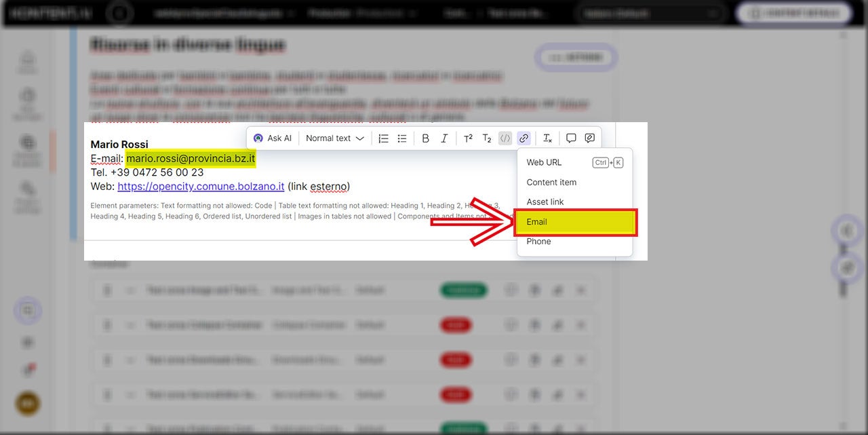
Task: Open the Normal text style dropdown
Action: [x=334, y=138]
